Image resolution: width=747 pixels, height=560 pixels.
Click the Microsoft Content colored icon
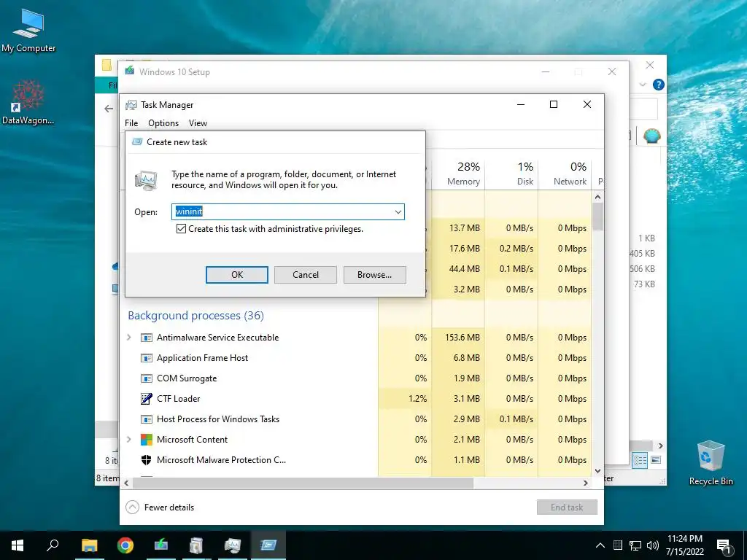[146, 440]
